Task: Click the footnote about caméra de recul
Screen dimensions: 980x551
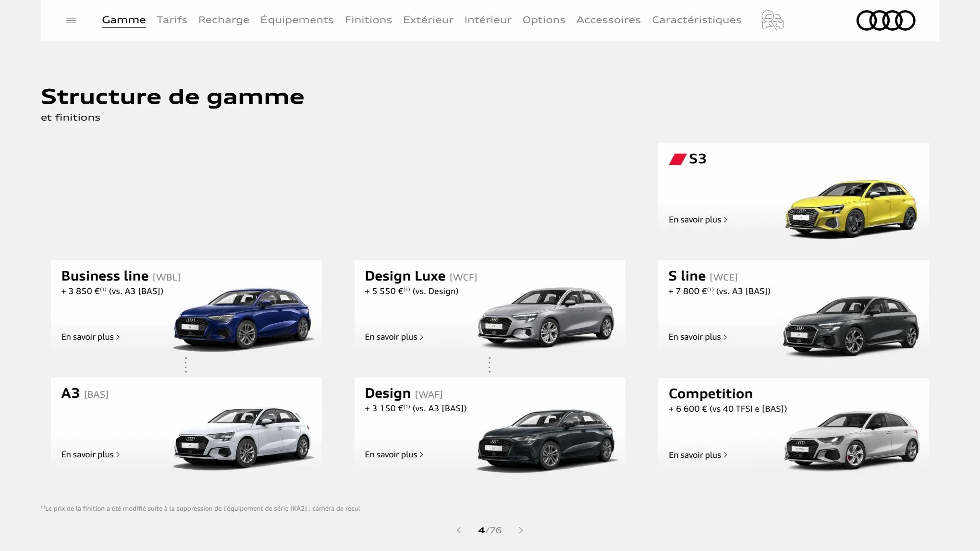Action: (200, 508)
